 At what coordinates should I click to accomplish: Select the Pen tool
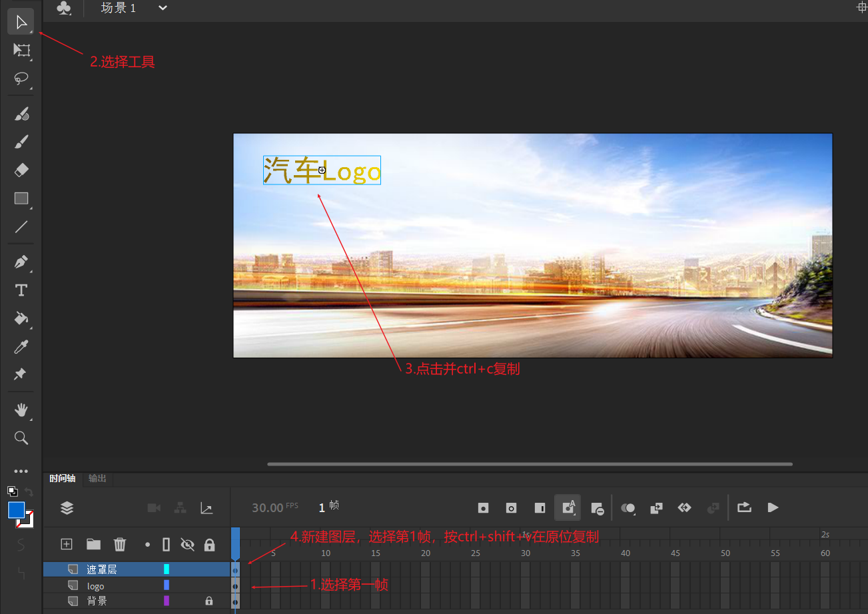click(21, 262)
